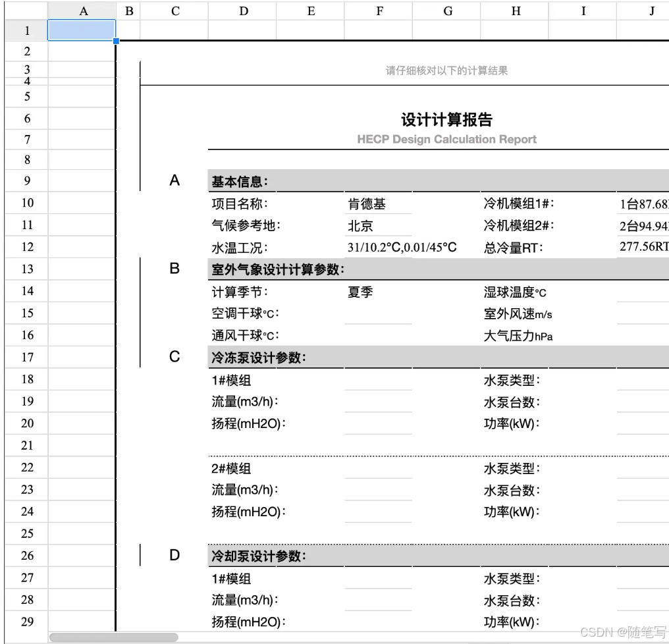Click 2#模组 in row 22
The height and width of the screenshot is (644, 669).
coord(231,469)
